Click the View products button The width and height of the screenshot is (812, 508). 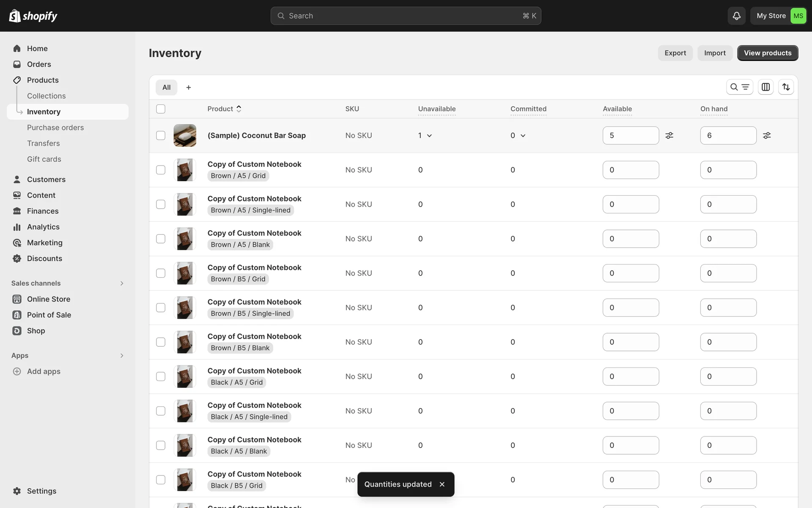tap(767, 53)
